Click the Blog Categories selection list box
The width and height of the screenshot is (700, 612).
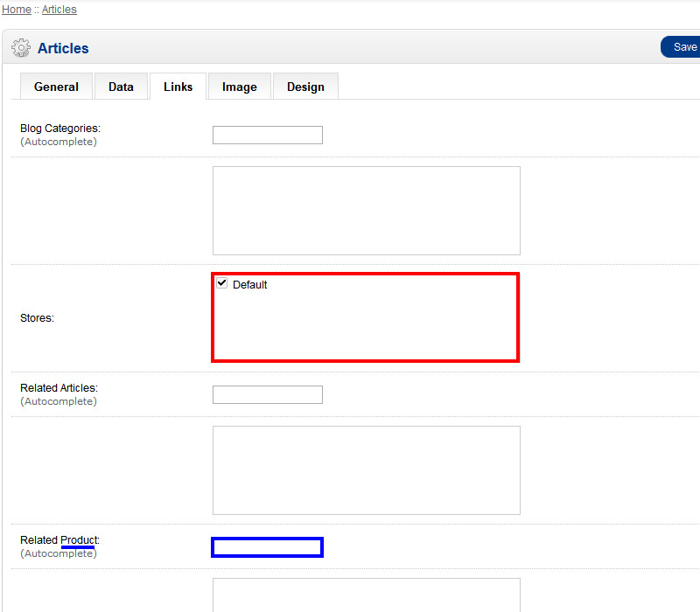(366, 211)
